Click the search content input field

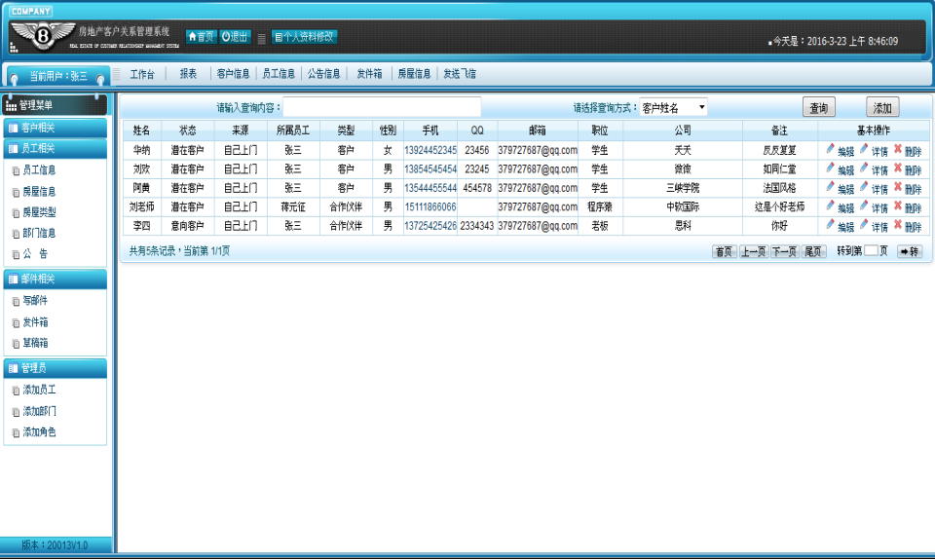pos(382,107)
